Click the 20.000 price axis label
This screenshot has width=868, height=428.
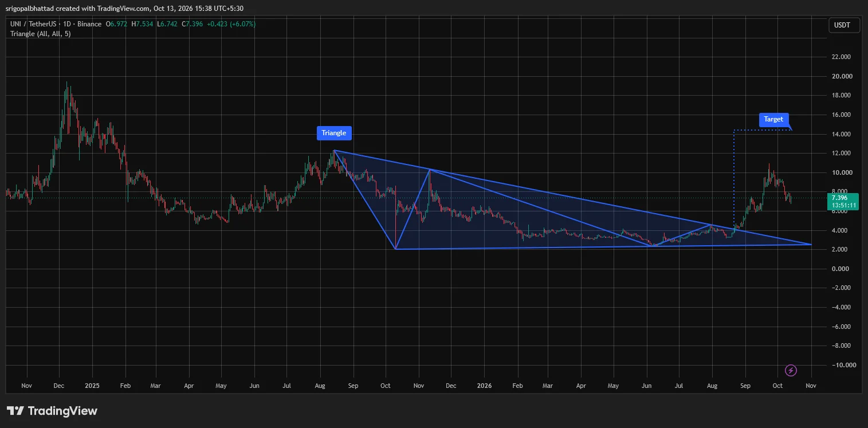pyautogui.click(x=840, y=76)
